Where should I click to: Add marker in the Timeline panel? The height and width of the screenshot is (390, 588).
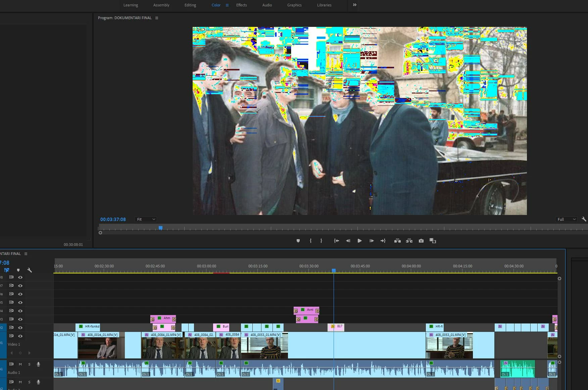tap(18, 270)
